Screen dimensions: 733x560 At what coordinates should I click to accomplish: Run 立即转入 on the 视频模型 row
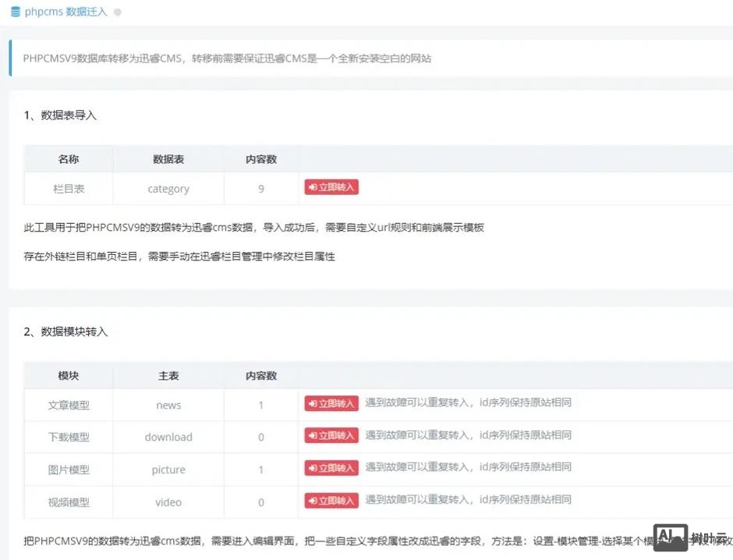[x=331, y=499]
